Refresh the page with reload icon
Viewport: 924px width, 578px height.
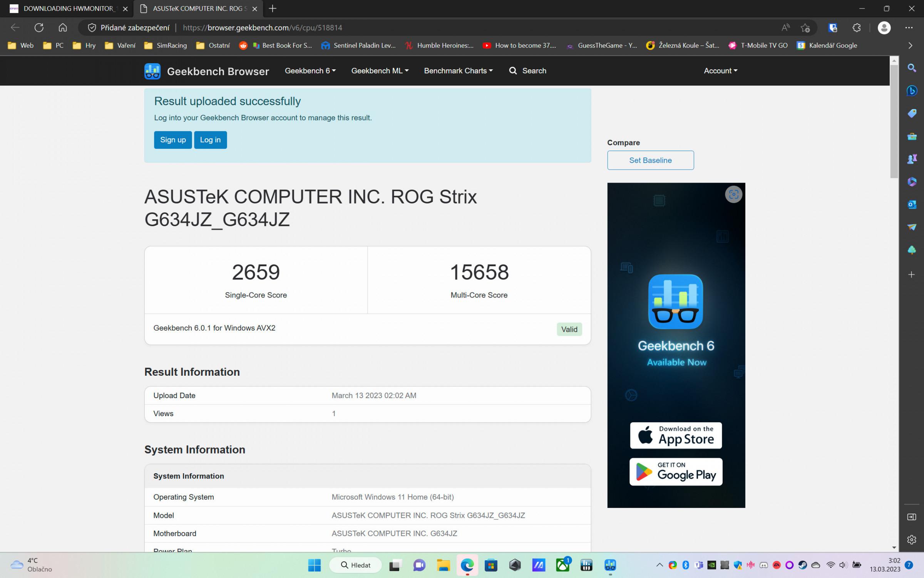pos(39,28)
